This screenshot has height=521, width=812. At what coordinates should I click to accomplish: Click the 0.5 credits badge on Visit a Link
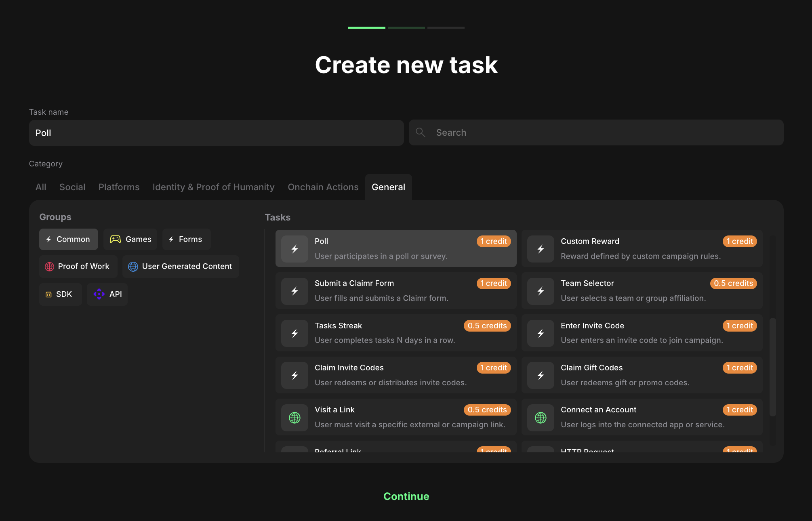pos(487,410)
